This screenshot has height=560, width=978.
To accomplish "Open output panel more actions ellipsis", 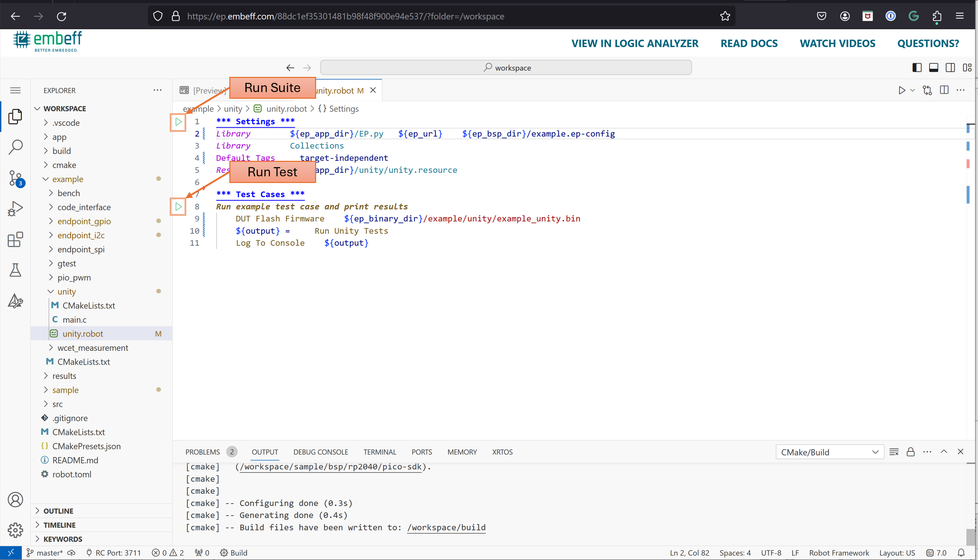I will coord(927,452).
